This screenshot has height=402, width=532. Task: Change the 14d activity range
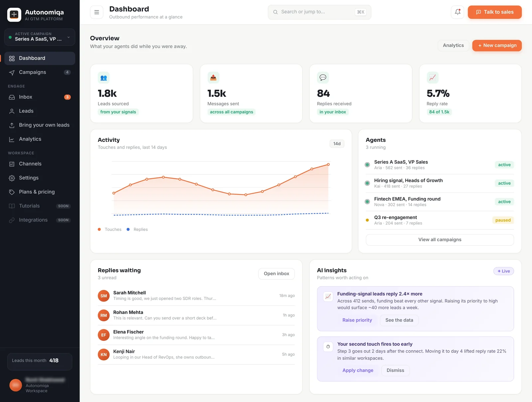pos(337,144)
